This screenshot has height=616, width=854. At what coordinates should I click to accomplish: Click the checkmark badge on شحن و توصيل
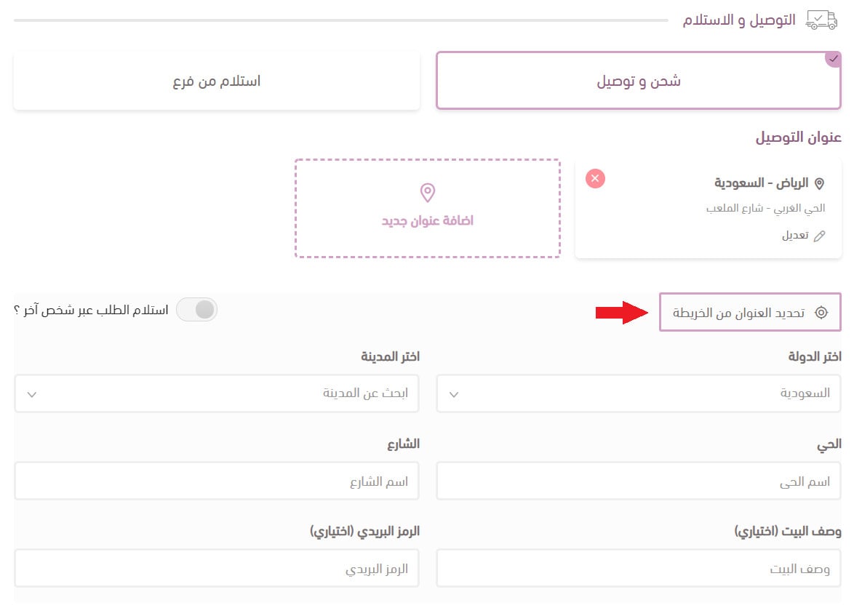[x=834, y=59]
